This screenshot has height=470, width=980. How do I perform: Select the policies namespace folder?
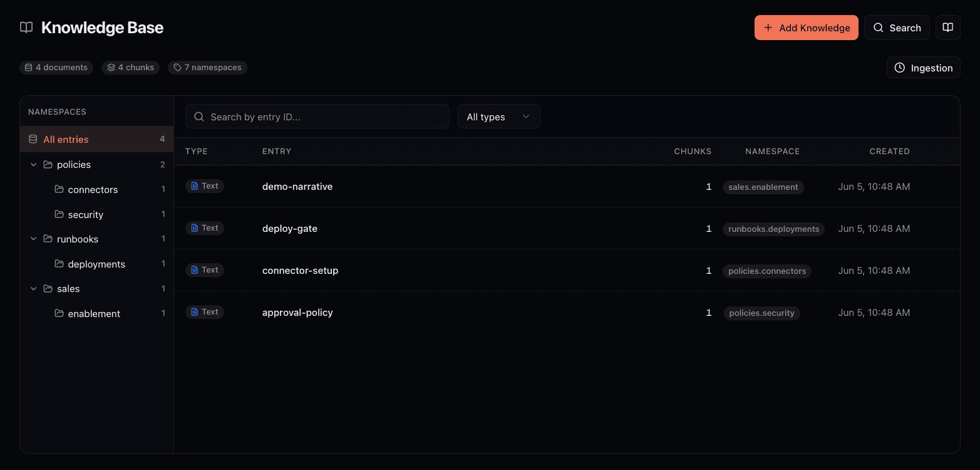tap(96, 164)
